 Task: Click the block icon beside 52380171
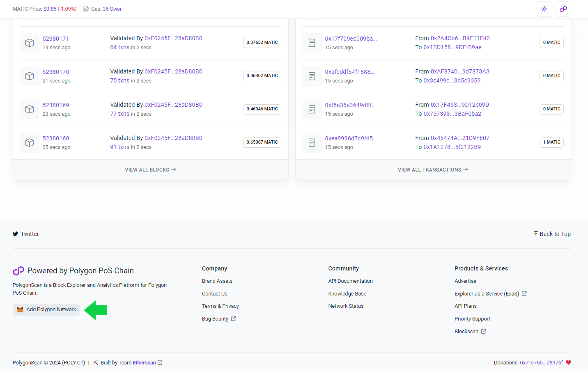click(30, 43)
